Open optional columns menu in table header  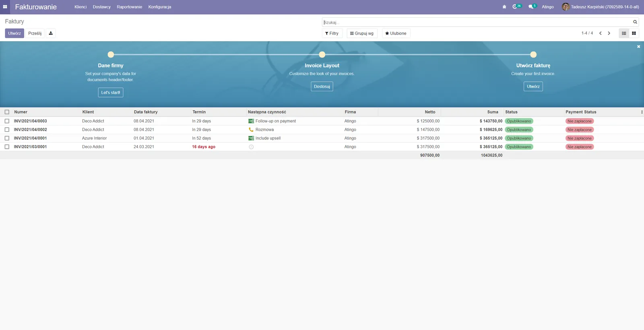tap(642, 112)
